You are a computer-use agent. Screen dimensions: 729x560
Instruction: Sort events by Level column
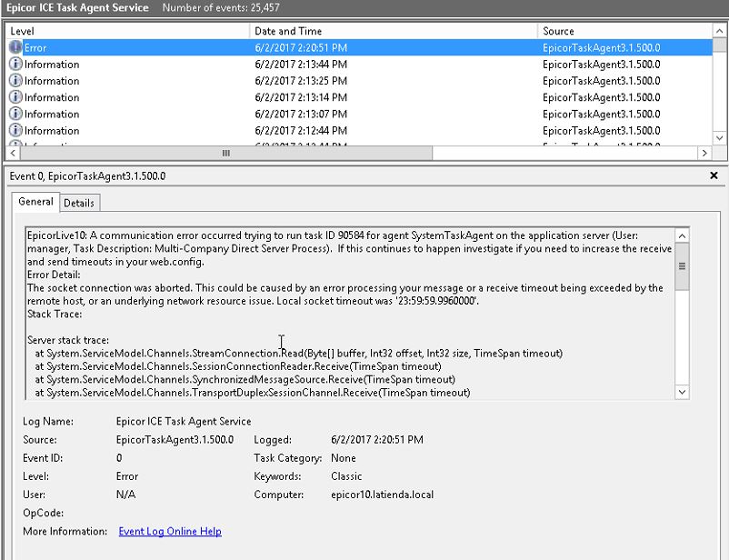pos(127,31)
